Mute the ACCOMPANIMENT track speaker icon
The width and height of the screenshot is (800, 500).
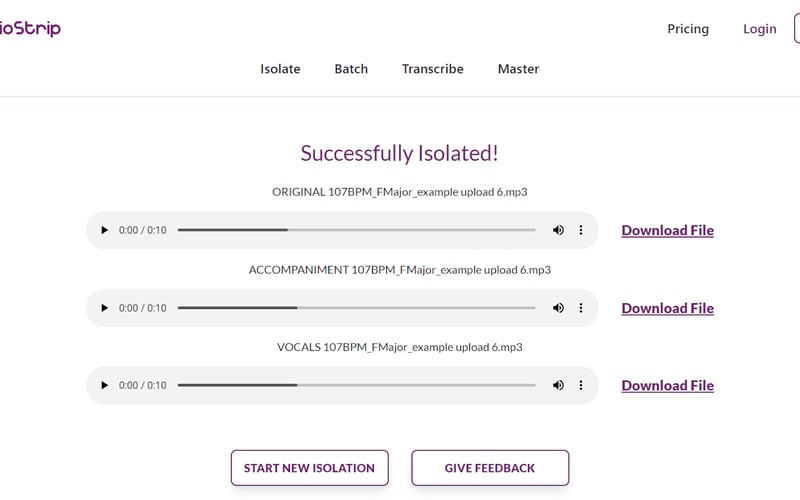click(x=558, y=308)
